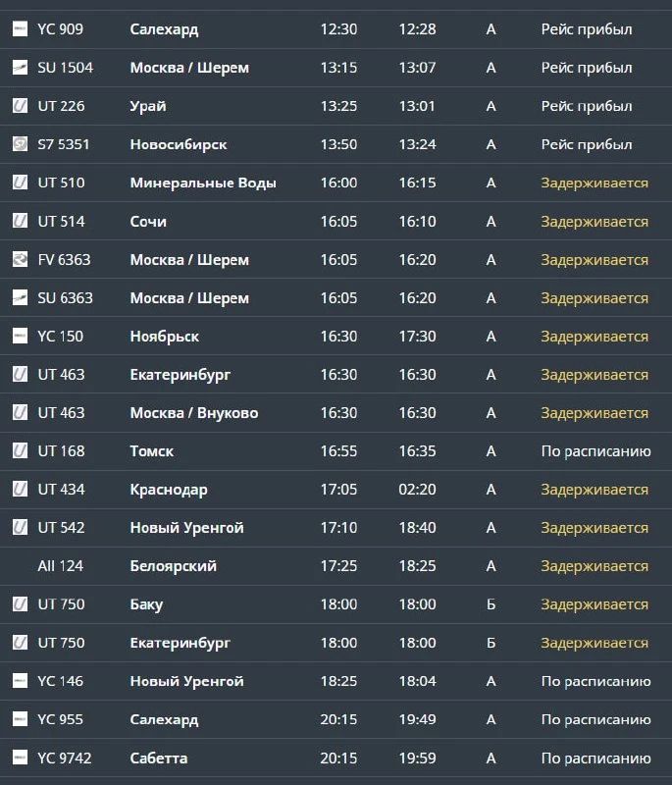Click the Yamal icon beside YC 150
This screenshot has height=785, width=672.
20,336
